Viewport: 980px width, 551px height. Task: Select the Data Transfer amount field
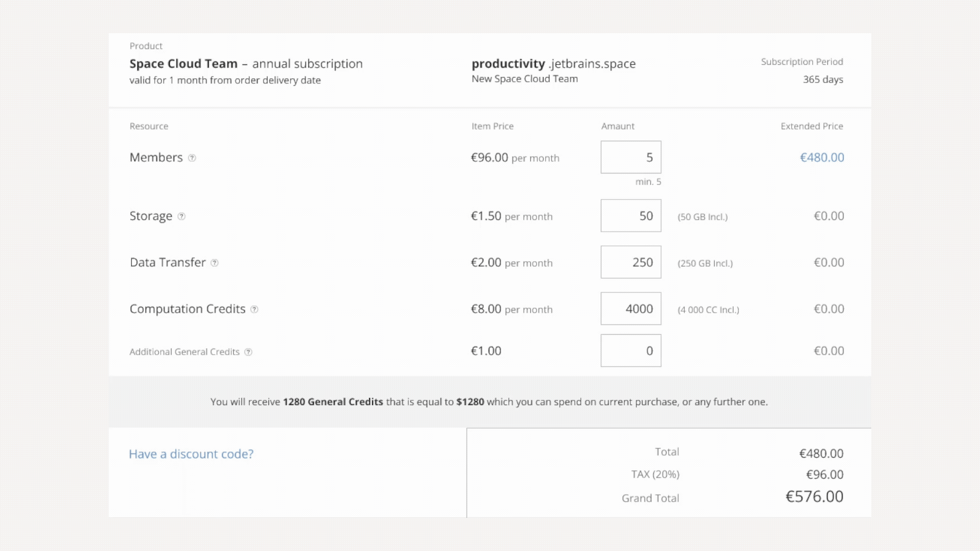pyautogui.click(x=630, y=262)
